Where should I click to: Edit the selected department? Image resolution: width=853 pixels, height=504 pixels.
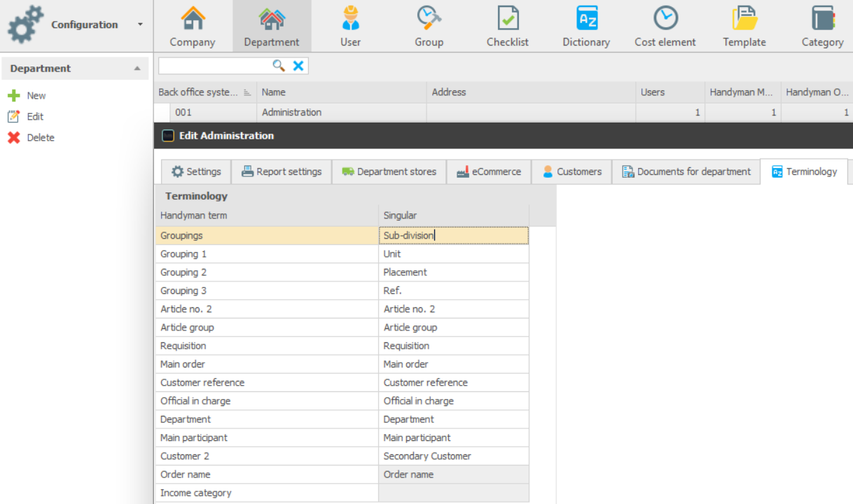pos(26,117)
